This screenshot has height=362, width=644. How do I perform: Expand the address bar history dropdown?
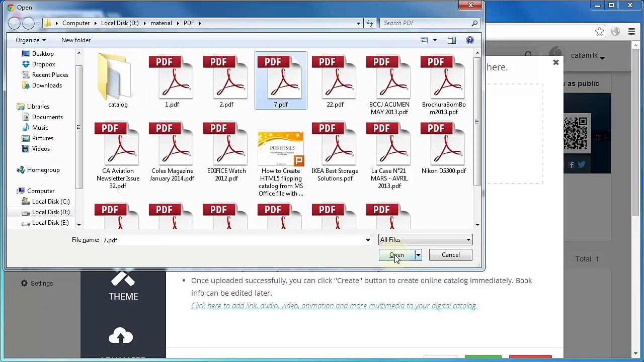358,23
